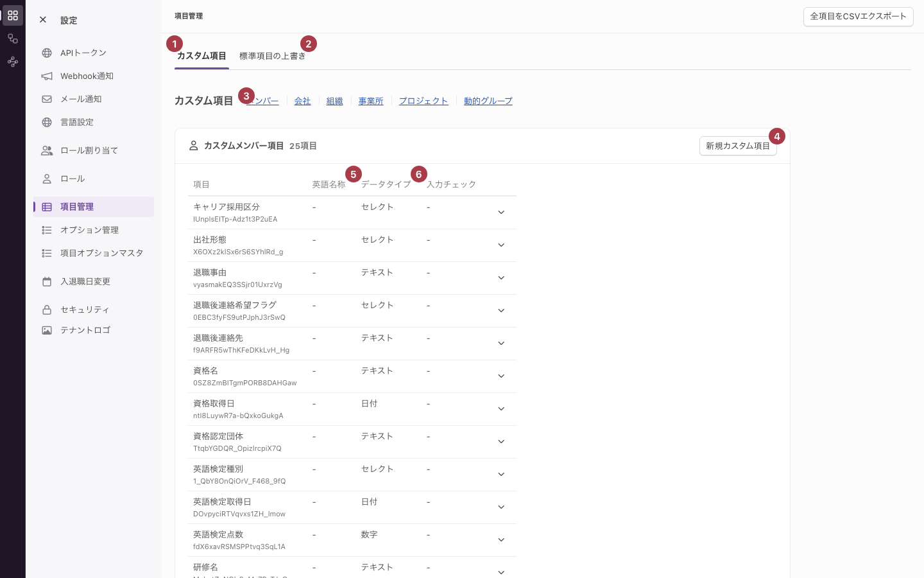Open the organization chart icon in left rail
The width and height of the screenshot is (924, 578).
13,39
